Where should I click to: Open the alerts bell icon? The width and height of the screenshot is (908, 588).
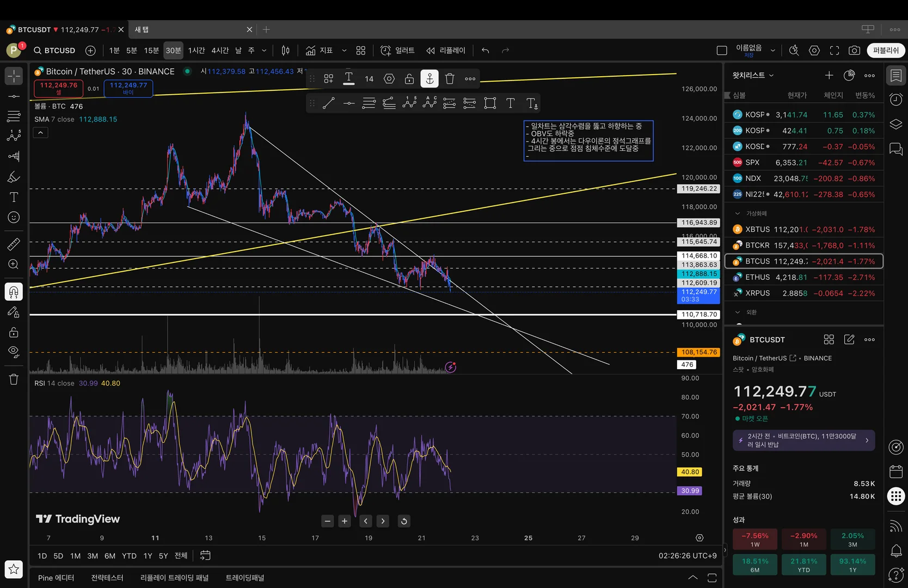pos(895,551)
